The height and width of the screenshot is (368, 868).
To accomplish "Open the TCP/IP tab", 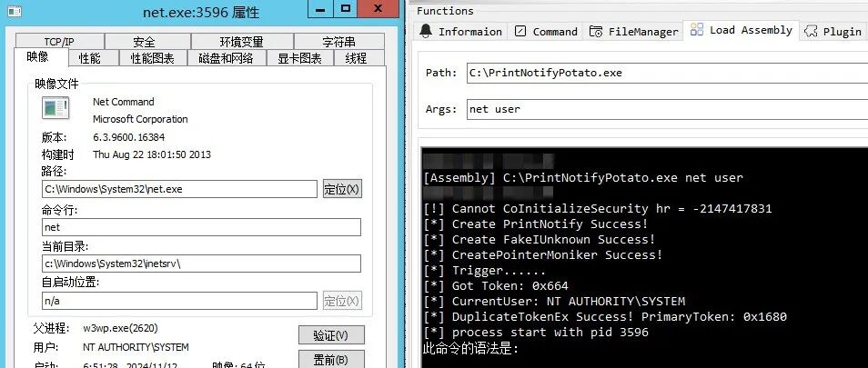I will [x=60, y=42].
